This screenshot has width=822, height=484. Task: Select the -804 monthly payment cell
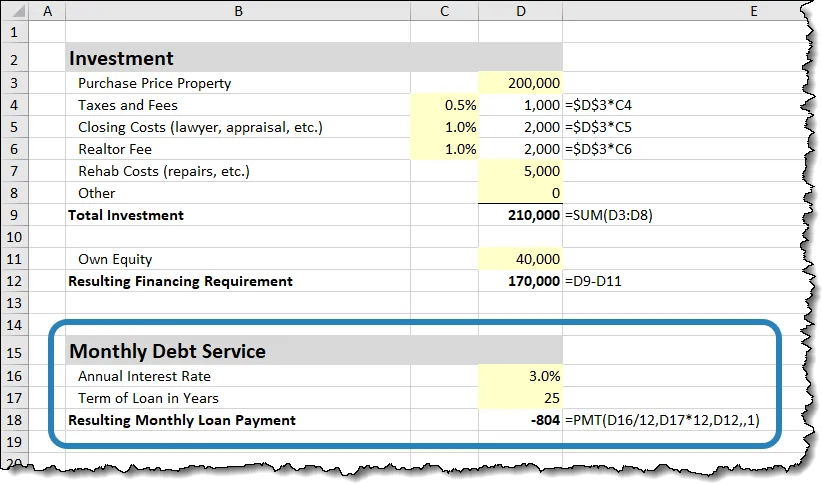[x=521, y=420]
